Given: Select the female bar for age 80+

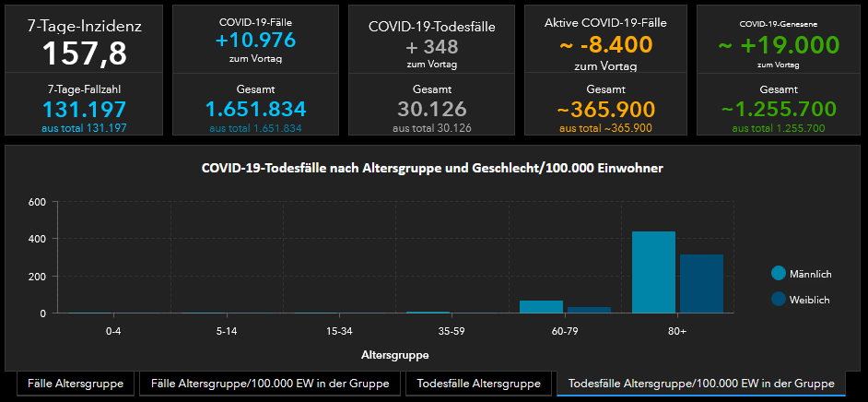Looking at the screenshot, I should pyautogui.click(x=701, y=284).
